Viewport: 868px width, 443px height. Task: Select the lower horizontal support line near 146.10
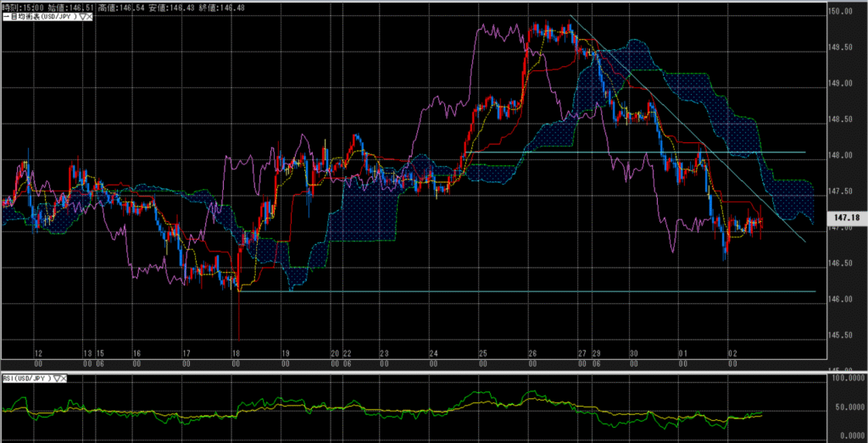pos(509,291)
